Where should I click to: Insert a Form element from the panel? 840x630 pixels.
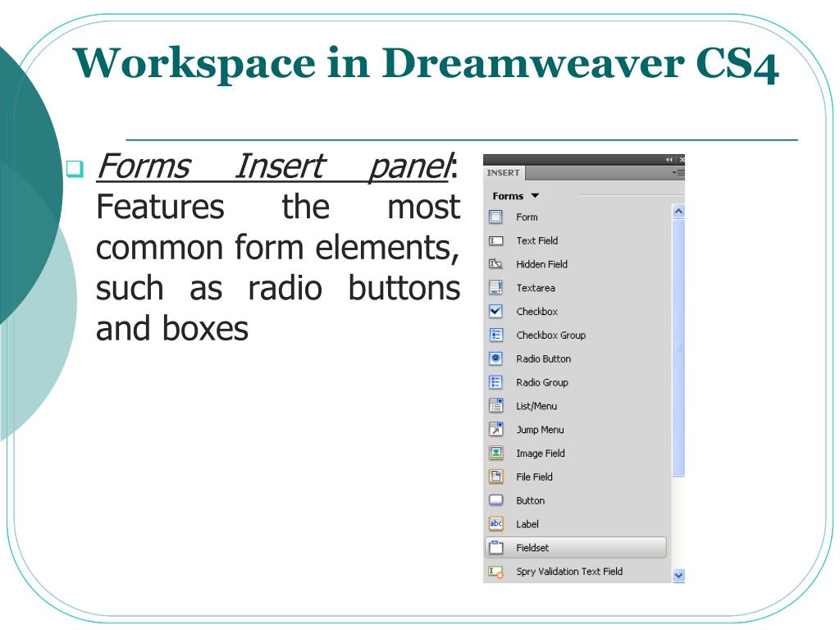pyautogui.click(x=514, y=217)
